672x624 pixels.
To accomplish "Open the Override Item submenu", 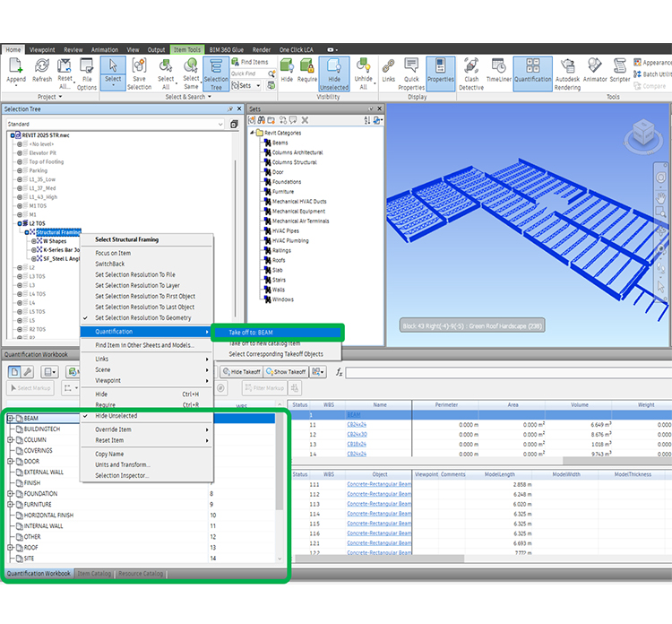I will point(146,429).
